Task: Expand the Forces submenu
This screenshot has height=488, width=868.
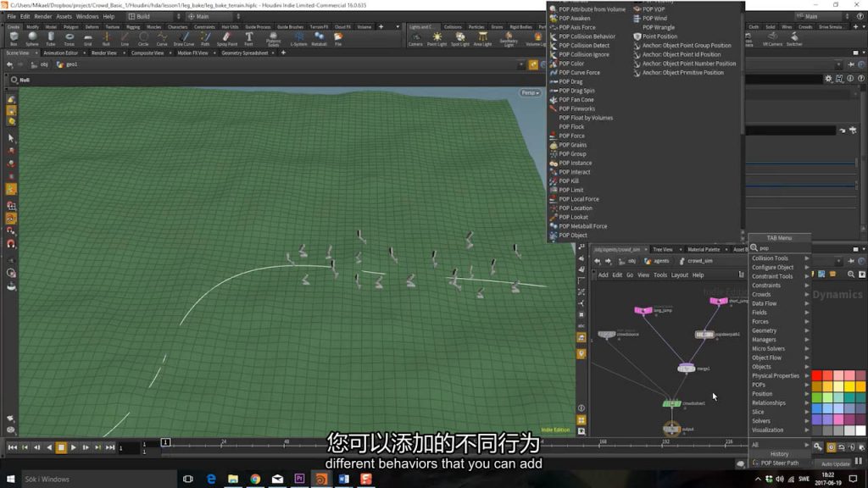Action: (780, 321)
